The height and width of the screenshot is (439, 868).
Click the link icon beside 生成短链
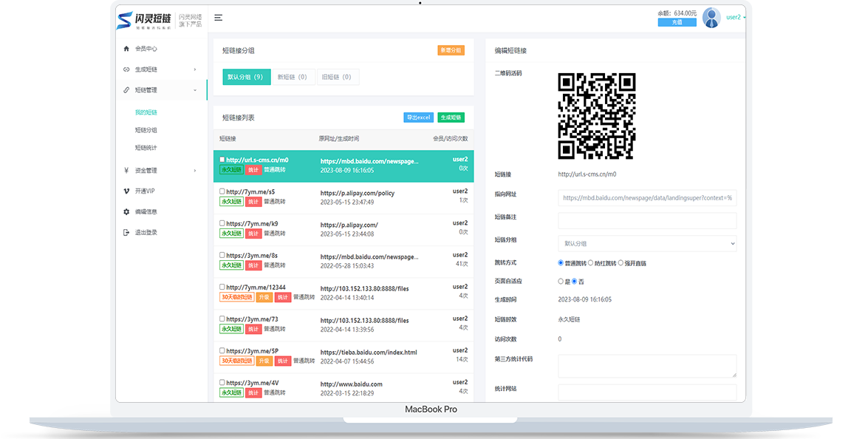click(x=126, y=69)
